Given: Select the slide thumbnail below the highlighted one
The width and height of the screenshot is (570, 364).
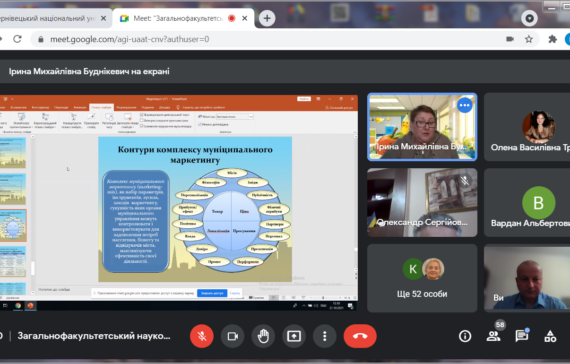Looking at the screenshot, I should tap(13, 261).
